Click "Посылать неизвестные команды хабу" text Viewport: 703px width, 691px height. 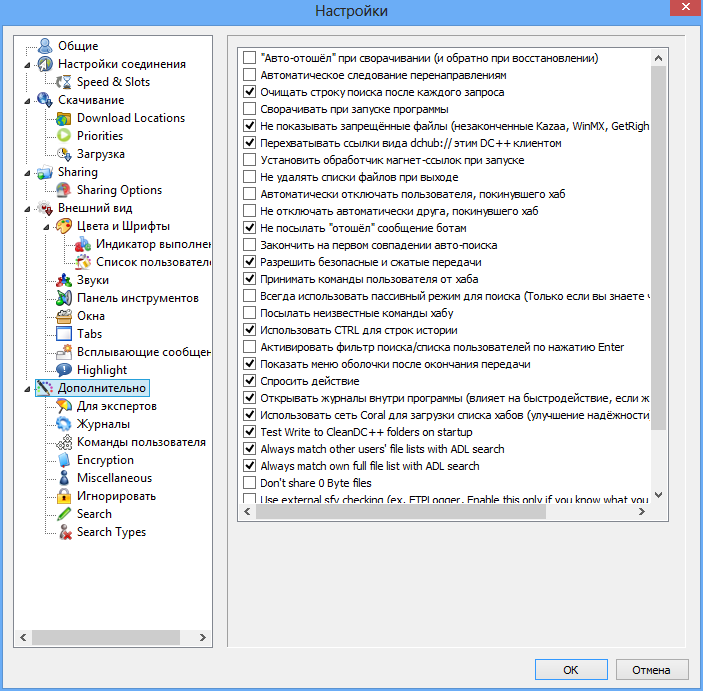pyautogui.click(x=356, y=313)
